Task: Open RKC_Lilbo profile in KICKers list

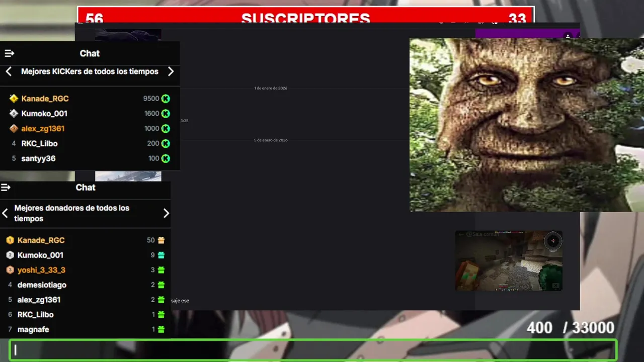Action: coord(39,143)
